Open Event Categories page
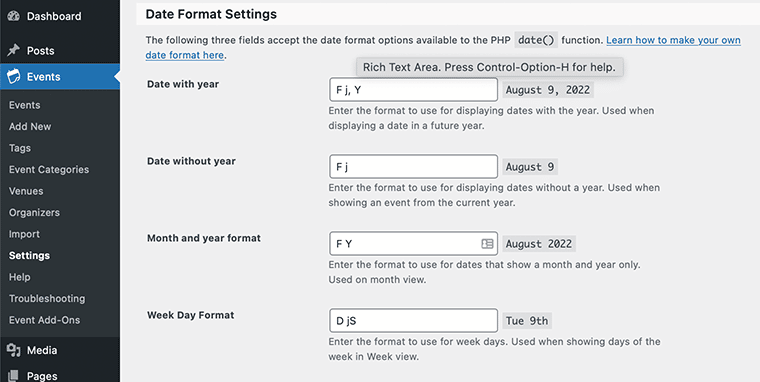Image resolution: width=760 pixels, height=382 pixels. [49, 170]
